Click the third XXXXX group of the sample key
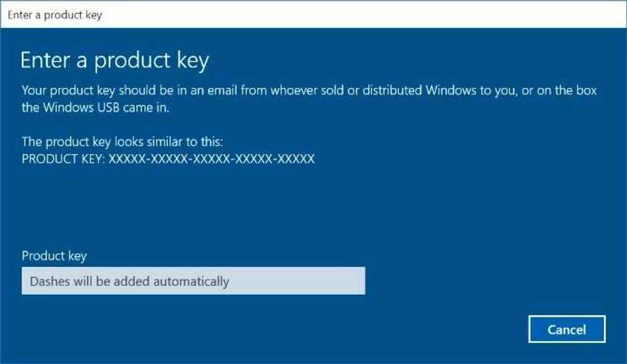The image size is (627, 364). (x=211, y=159)
